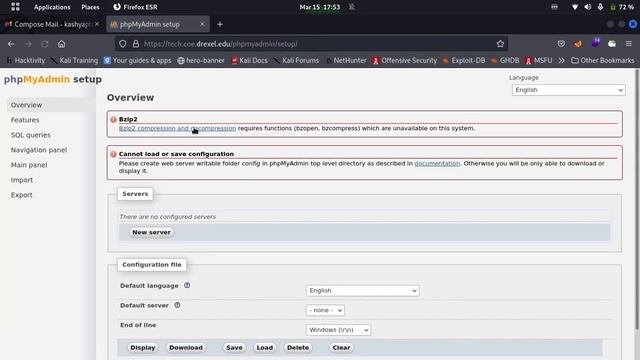This screenshot has width=640, height=360.
Task: Select Overview in the sidebar
Action: pyautogui.click(x=27, y=105)
